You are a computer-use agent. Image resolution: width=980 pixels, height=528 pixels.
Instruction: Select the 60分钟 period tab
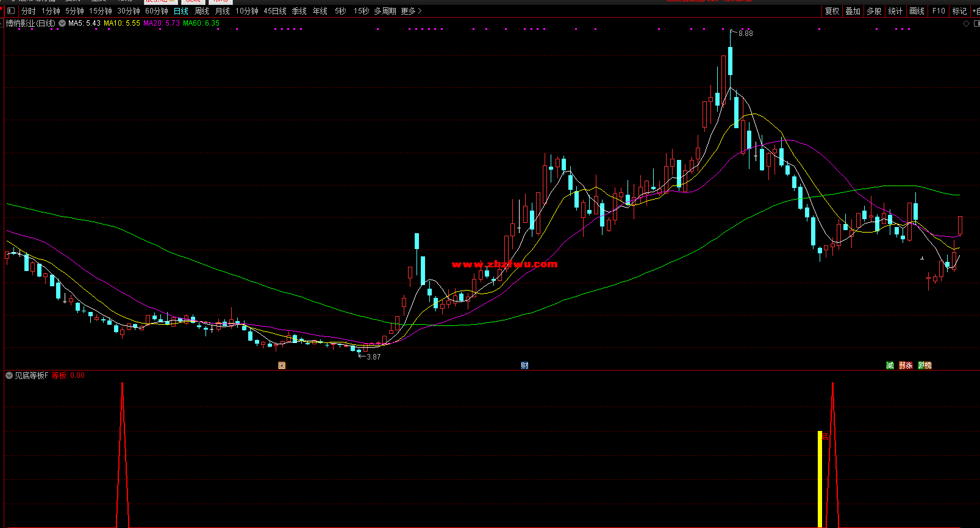pyautogui.click(x=157, y=11)
